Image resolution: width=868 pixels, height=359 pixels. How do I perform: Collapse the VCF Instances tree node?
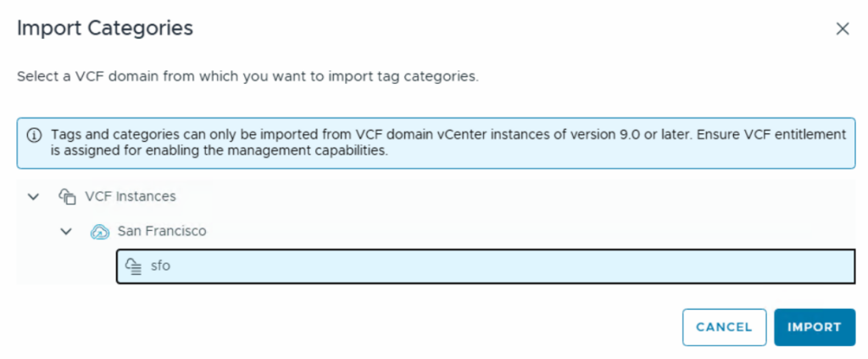tap(34, 196)
